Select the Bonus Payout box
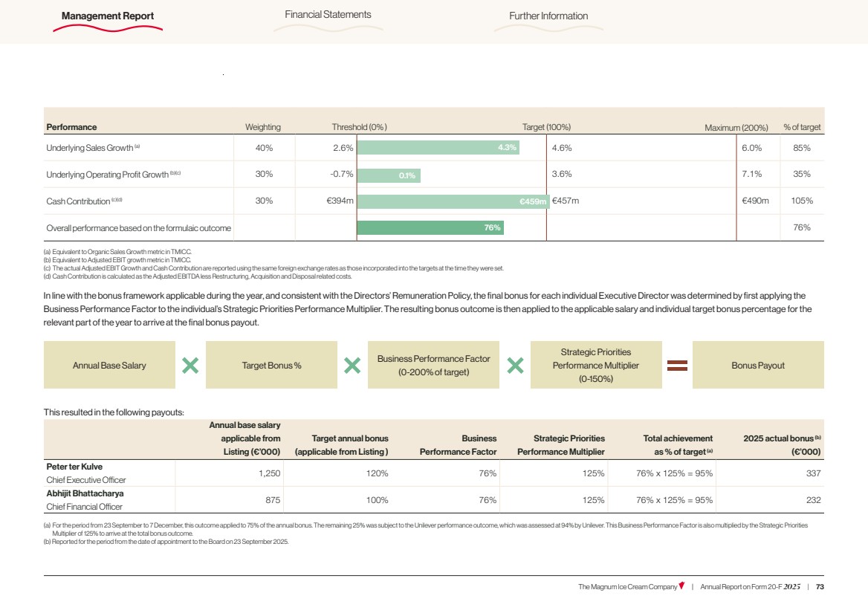The height and width of the screenshot is (613, 868). coord(758,365)
